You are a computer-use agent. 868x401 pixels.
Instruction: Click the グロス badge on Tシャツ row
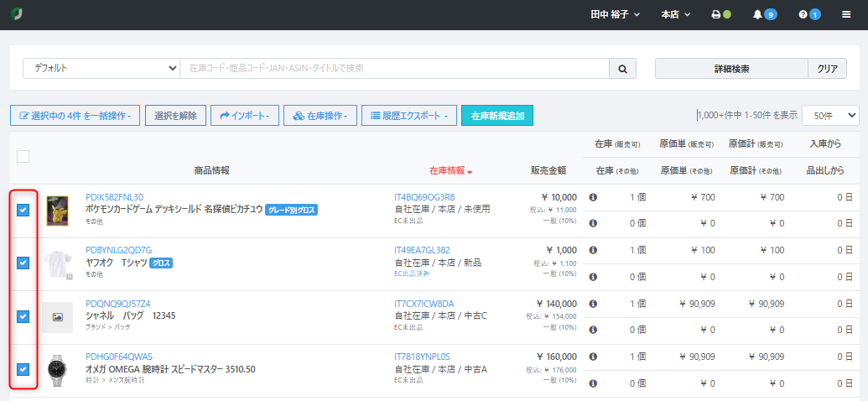click(x=161, y=263)
